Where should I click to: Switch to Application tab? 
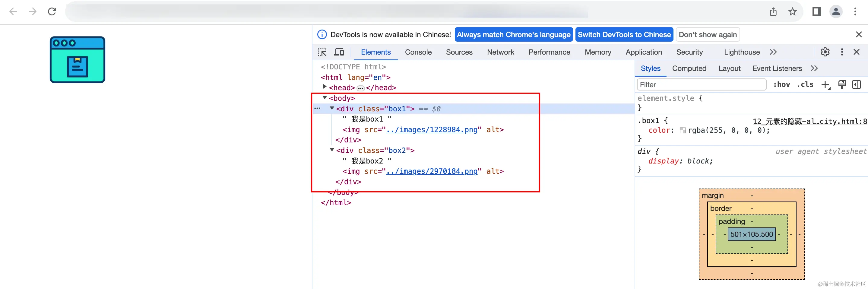(644, 52)
